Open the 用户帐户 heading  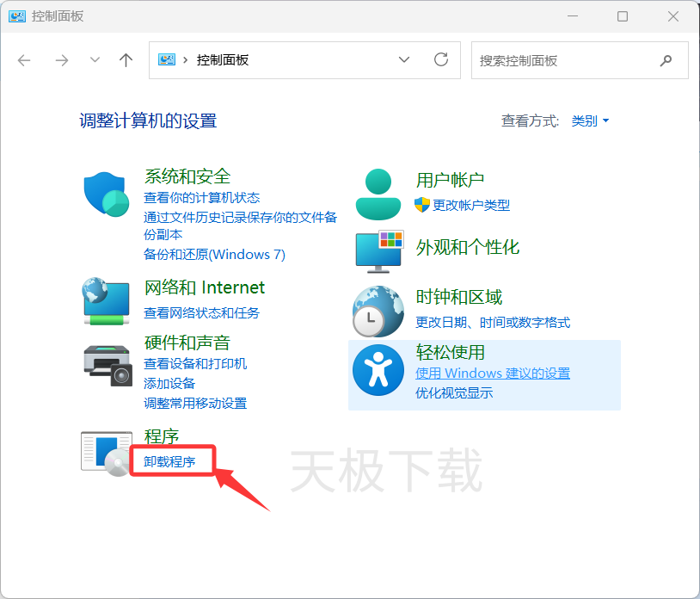(x=450, y=180)
